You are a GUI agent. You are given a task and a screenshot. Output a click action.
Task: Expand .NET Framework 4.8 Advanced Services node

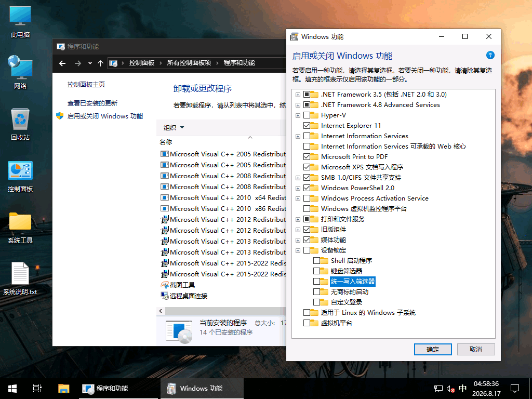pos(298,105)
